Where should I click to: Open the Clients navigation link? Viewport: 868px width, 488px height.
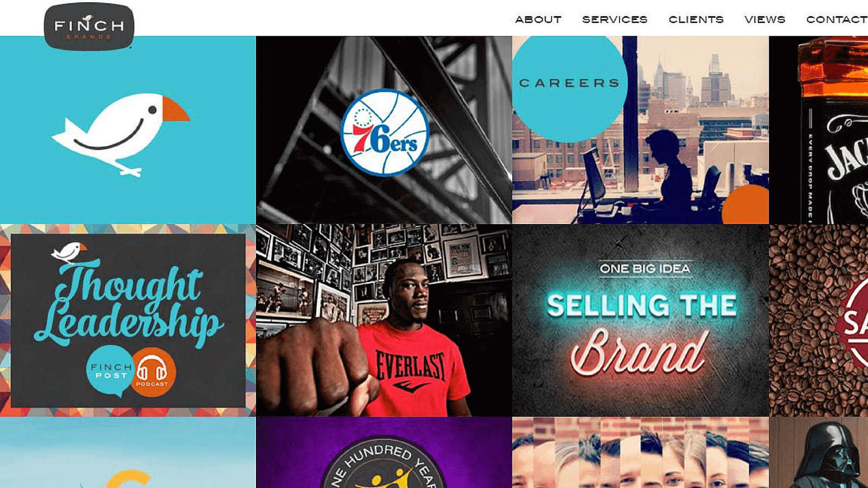[x=696, y=20]
